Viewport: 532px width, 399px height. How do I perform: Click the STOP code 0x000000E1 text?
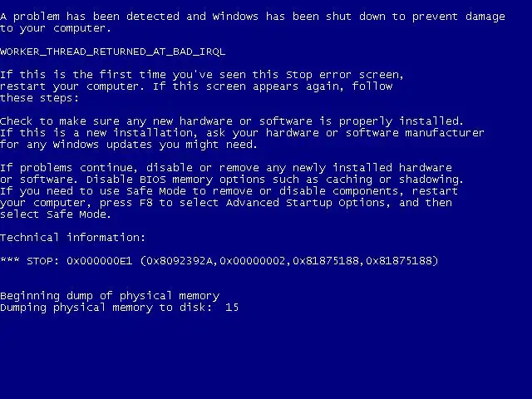99,261
